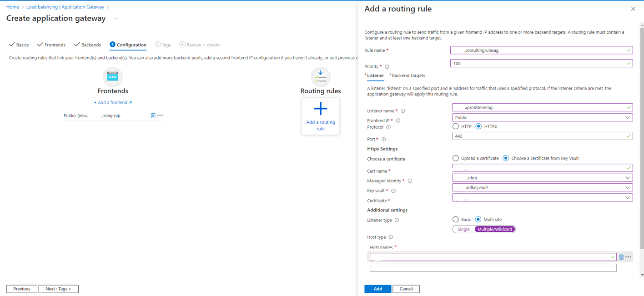Delete the host name entry with trash icon
Screen dimensions: 644x296
(x=621, y=257)
